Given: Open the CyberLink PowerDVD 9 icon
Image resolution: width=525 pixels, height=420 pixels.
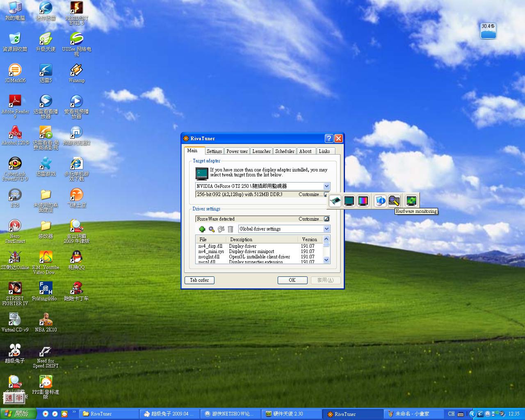Looking at the screenshot, I should click(x=15, y=168).
